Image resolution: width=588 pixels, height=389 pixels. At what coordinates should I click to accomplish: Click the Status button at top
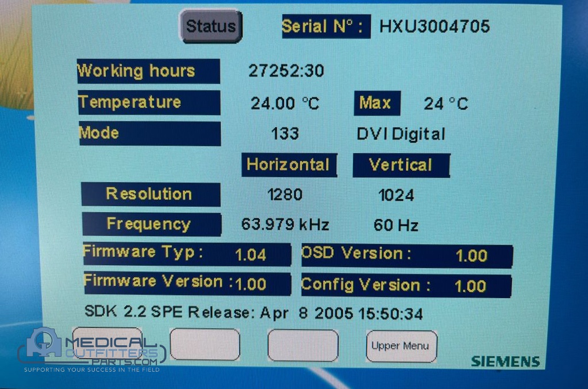(211, 26)
